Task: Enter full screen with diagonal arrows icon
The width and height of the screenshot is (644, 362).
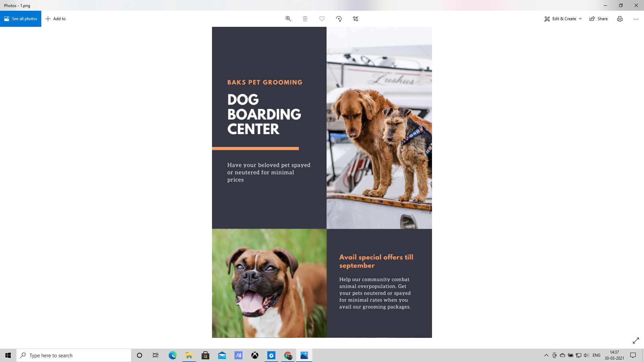Action: point(636,341)
